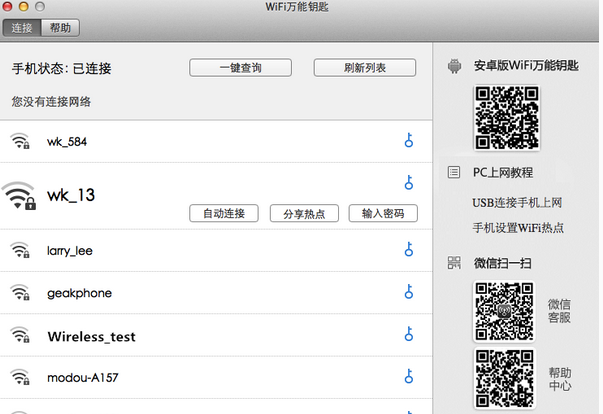Select the wk_584 network name
603x414 pixels.
pos(67,142)
